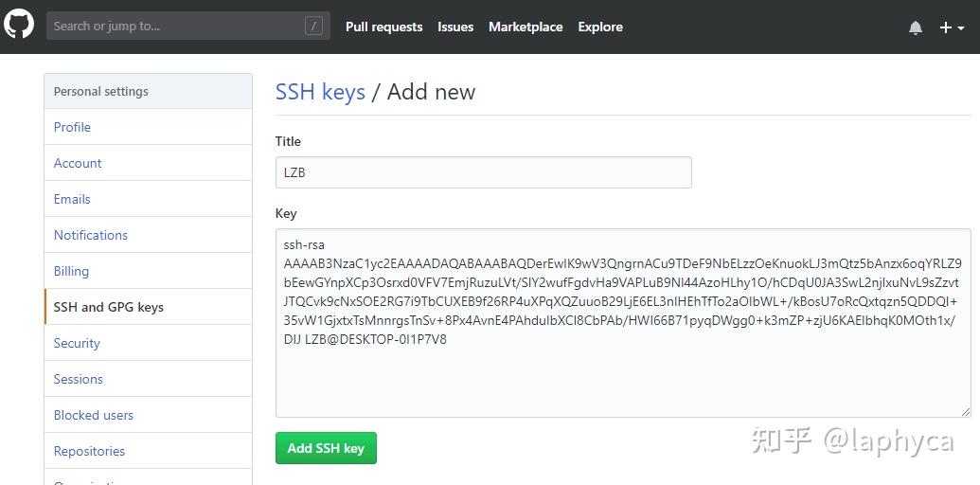Viewport: 980px width, 485px height.
Task: Select Emails in the sidebar
Action: 72,199
